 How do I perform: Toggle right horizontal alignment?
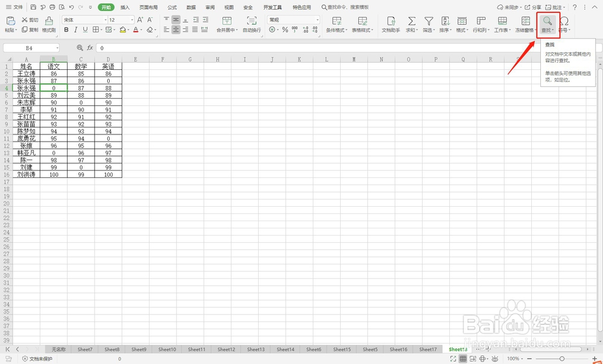pos(186,30)
